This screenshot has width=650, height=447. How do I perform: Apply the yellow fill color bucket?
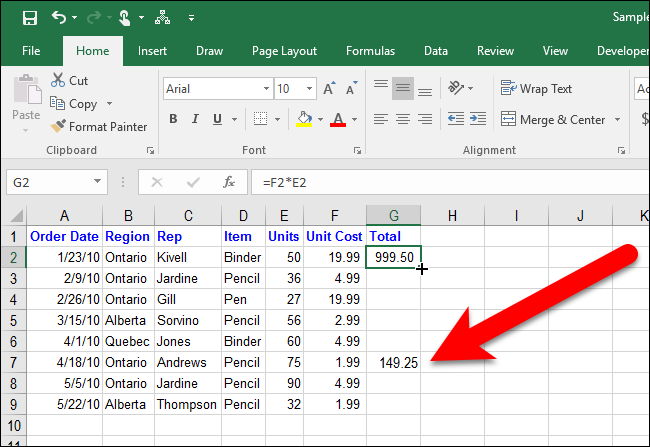coord(304,120)
